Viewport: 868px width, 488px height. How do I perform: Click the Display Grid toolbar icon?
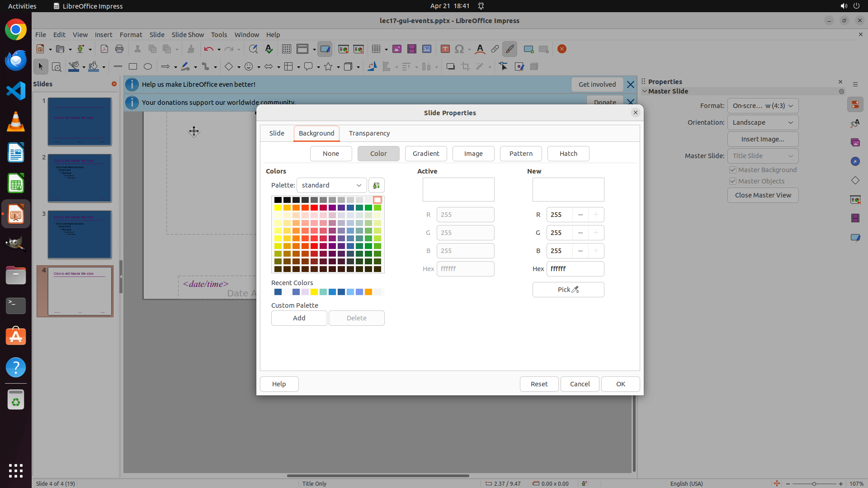[x=287, y=49]
